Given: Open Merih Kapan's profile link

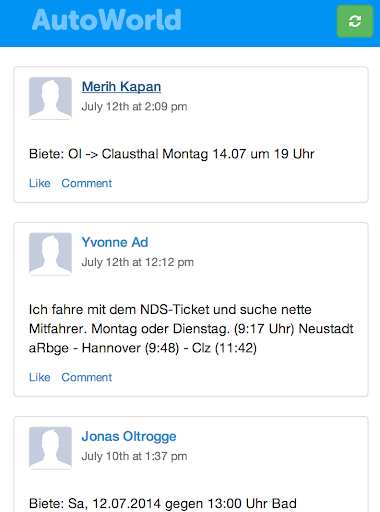Looking at the screenshot, I should (x=121, y=87).
